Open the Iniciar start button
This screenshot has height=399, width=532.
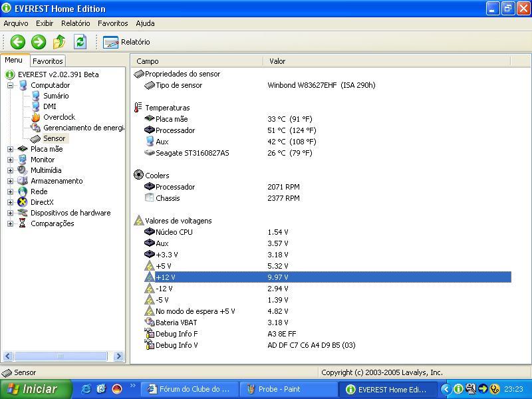pyautogui.click(x=35, y=389)
